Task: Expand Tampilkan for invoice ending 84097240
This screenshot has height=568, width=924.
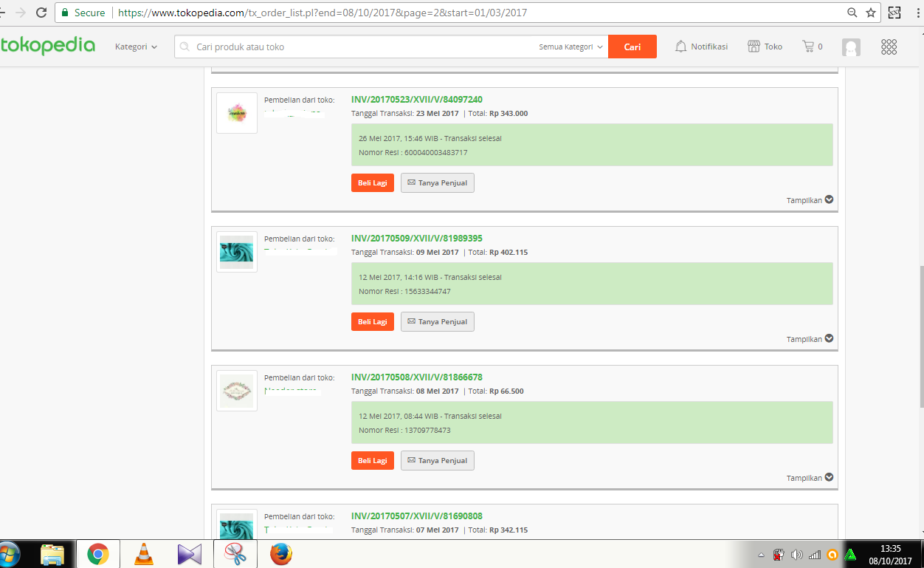Action: click(810, 200)
